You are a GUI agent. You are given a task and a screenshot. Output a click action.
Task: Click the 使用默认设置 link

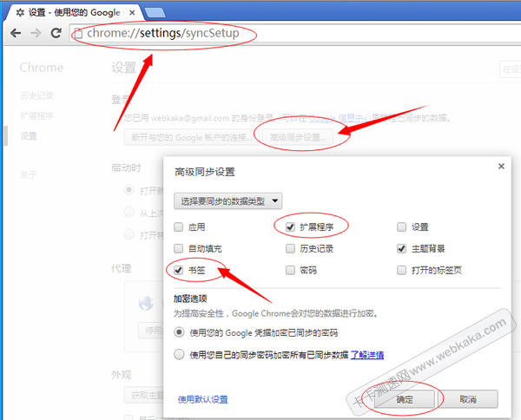tap(202, 399)
